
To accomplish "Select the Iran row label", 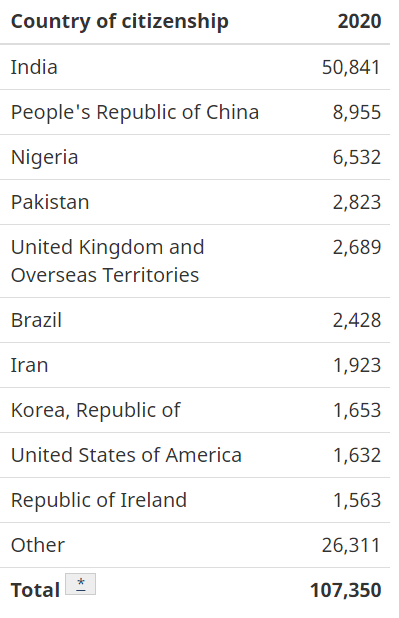I will tap(30, 365).
